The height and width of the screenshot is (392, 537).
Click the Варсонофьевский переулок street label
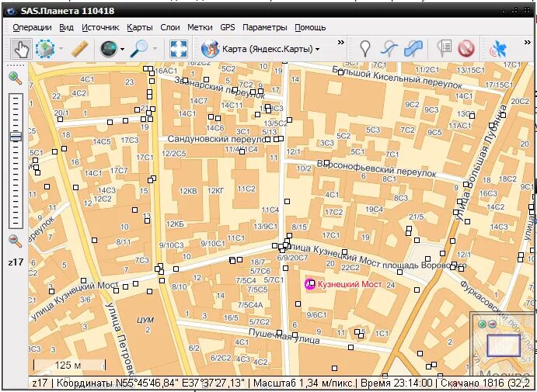[376, 168]
